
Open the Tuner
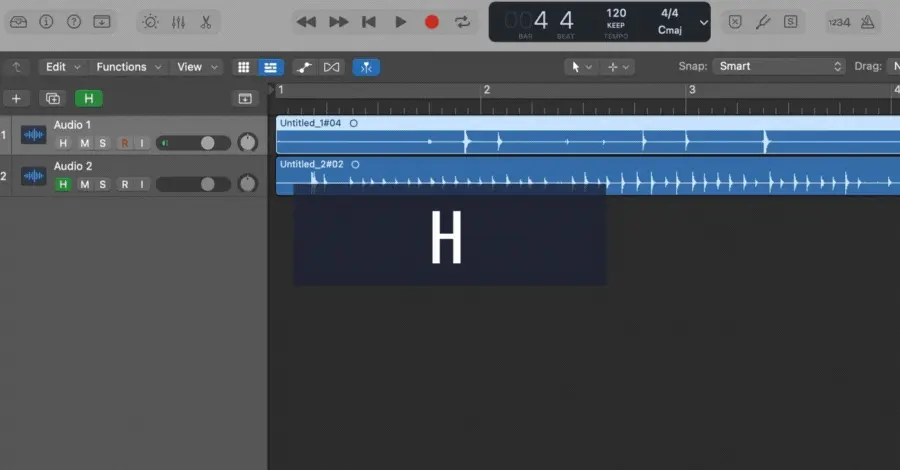click(x=763, y=22)
